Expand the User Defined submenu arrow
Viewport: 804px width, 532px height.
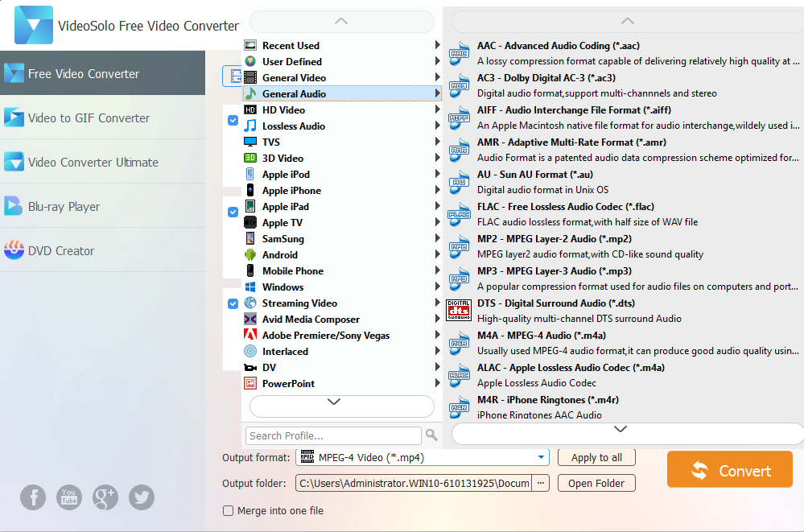[437, 61]
